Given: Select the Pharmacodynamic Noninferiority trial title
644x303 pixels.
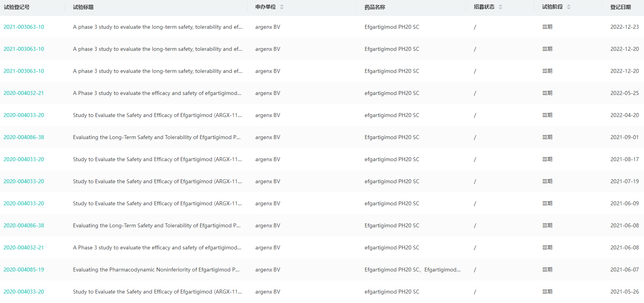Looking at the screenshot, I should (x=156, y=270).
